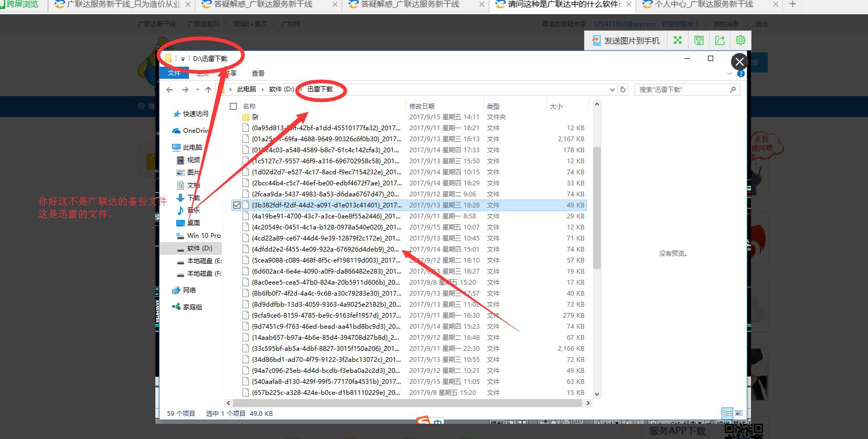868x439 pixels.
Task: Open the quick access toolbar customize dropdown
Action: coord(183,59)
